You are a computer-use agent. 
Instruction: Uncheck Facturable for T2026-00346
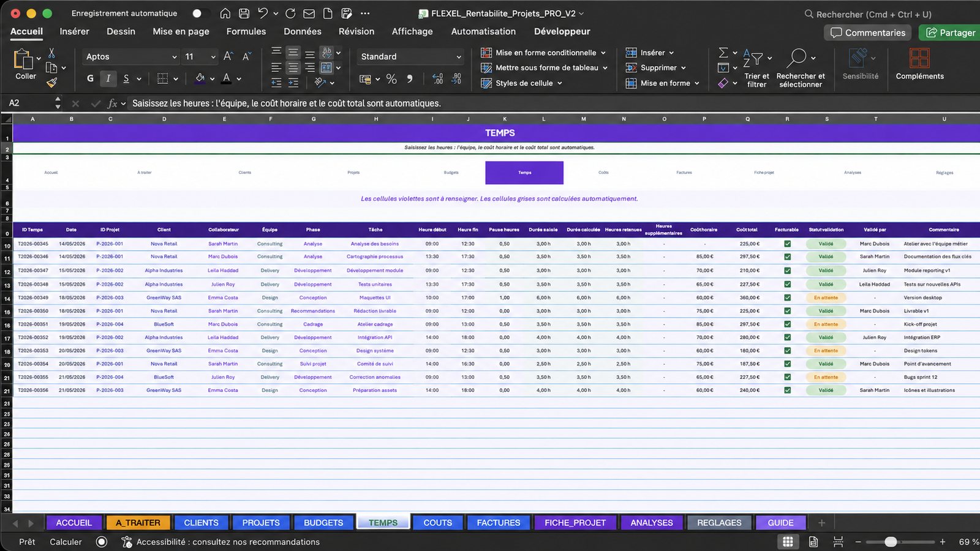coord(787,257)
